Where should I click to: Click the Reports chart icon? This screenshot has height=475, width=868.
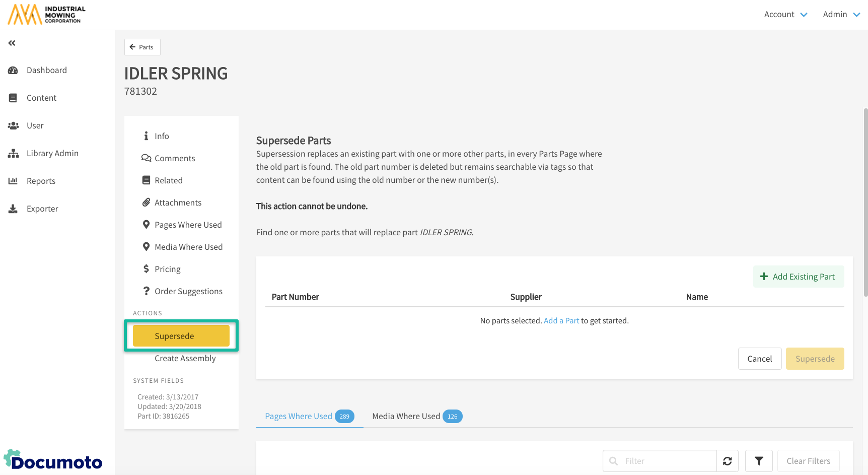pos(13,181)
